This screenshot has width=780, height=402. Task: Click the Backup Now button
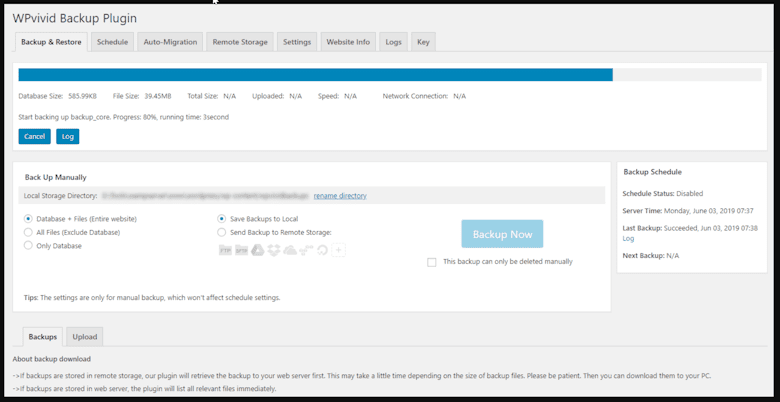[x=502, y=234]
